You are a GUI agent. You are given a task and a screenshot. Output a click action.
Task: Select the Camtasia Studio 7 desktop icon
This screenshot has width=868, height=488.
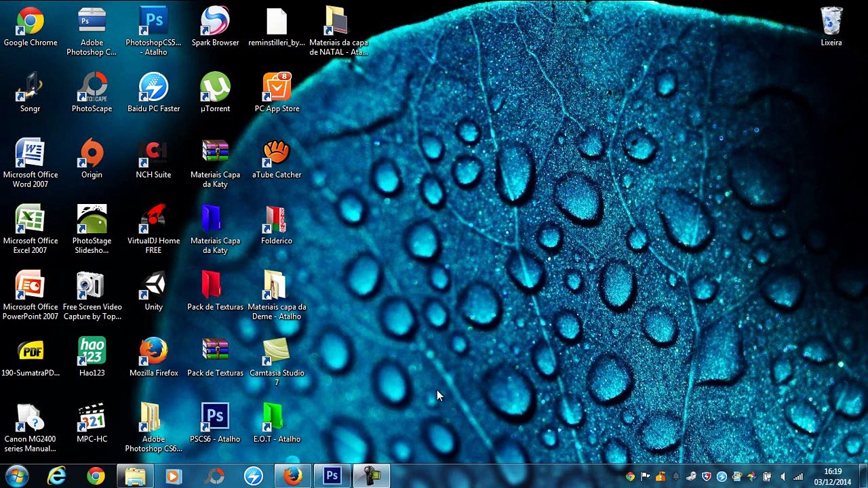point(277,362)
